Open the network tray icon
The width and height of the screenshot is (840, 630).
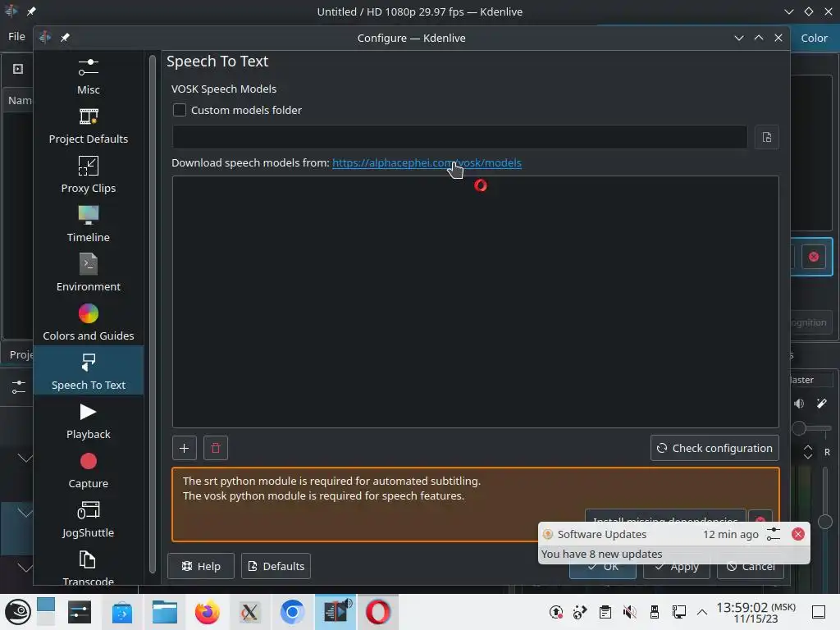[678, 612]
